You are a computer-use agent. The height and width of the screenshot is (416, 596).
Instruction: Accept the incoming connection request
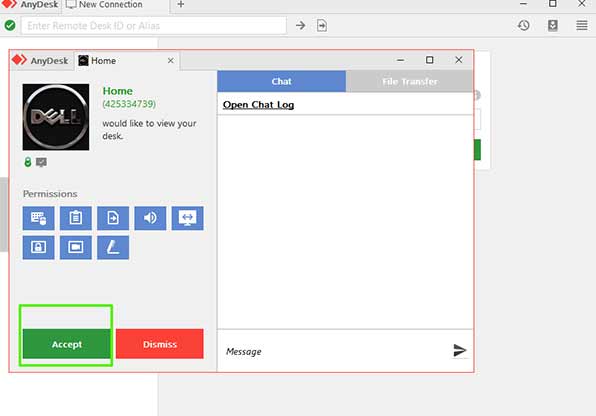click(67, 344)
